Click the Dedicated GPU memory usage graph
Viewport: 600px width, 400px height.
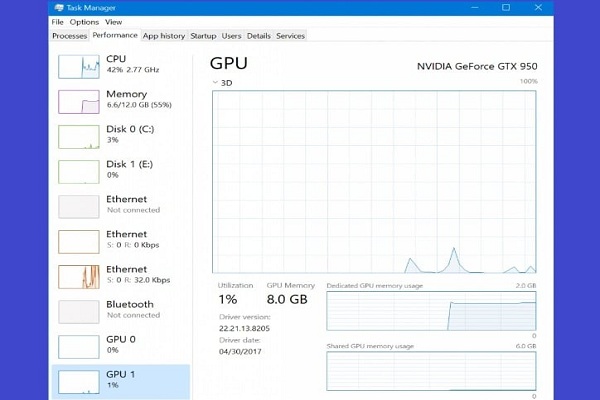coord(431,311)
